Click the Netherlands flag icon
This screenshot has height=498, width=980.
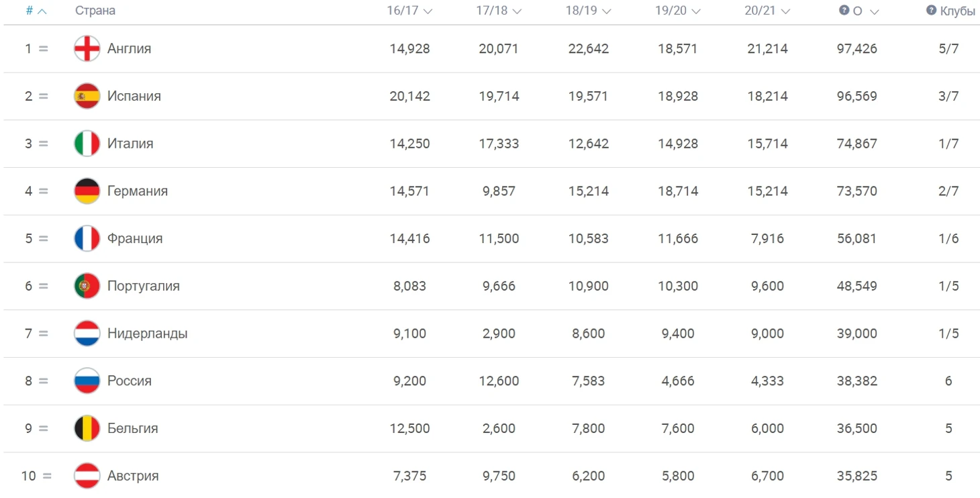click(87, 334)
